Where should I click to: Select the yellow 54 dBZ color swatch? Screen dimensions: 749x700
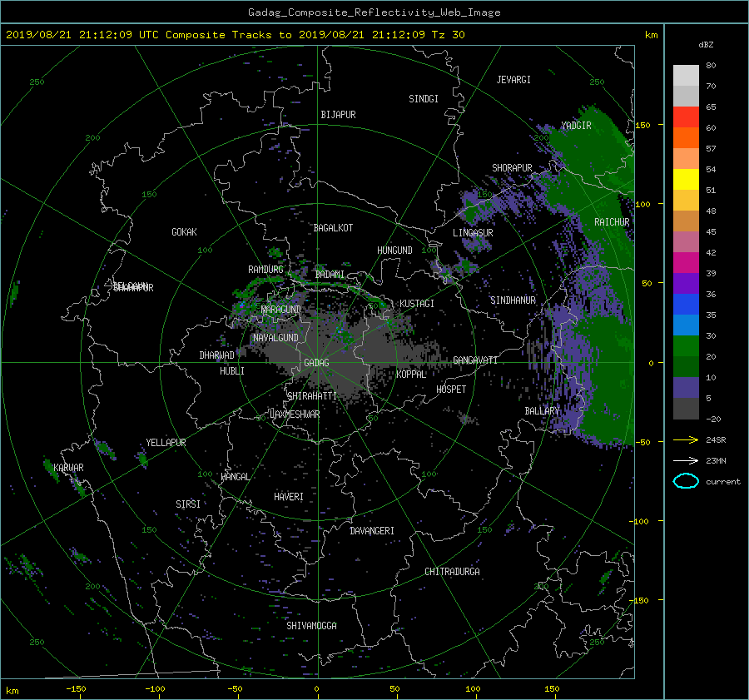(686, 179)
